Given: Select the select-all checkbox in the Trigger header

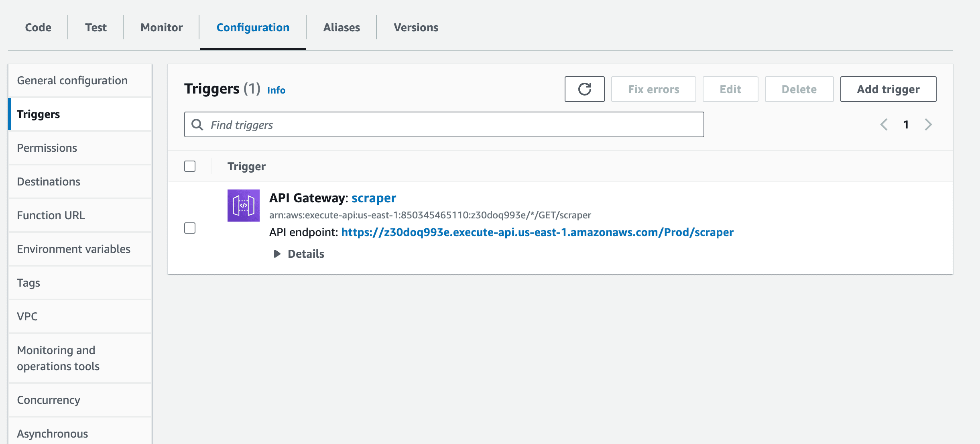Looking at the screenshot, I should click(x=190, y=165).
